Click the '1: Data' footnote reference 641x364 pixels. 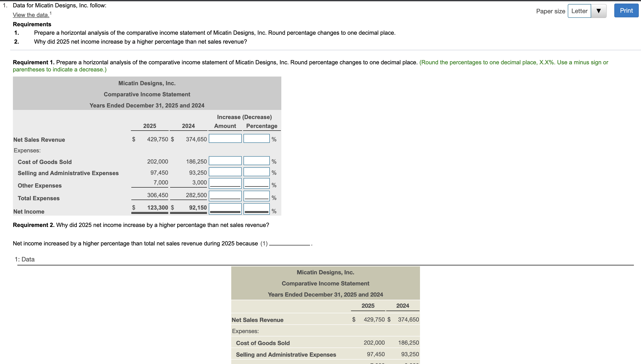coord(25,259)
